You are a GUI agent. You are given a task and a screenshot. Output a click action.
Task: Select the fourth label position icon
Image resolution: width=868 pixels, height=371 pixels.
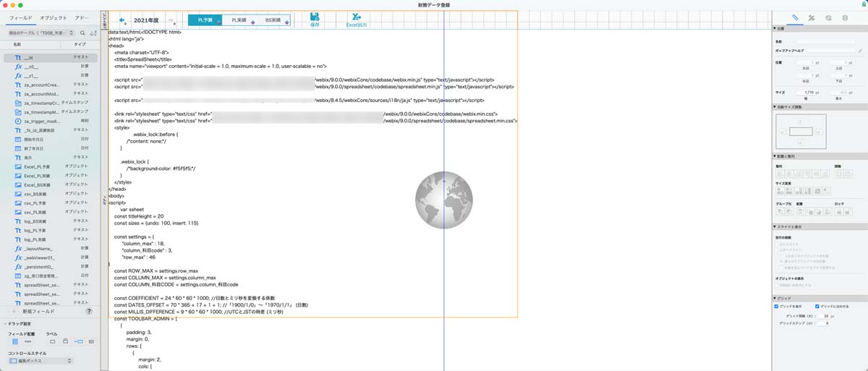pyautogui.click(x=91, y=341)
